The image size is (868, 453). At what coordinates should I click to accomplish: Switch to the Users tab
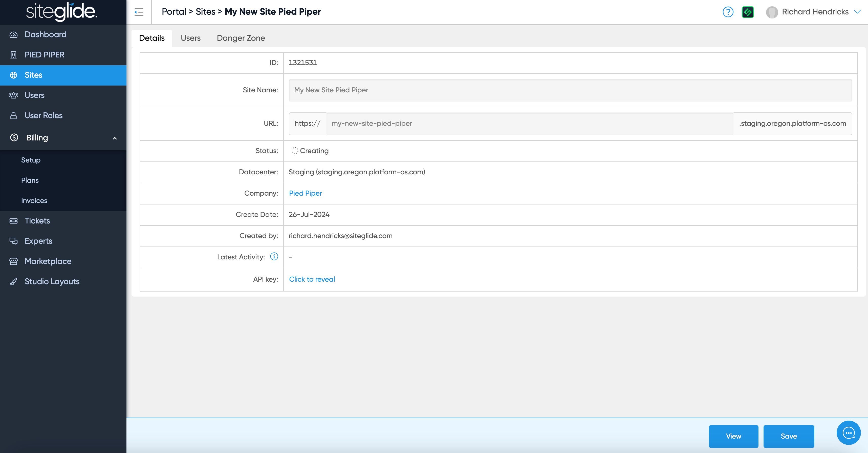coord(191,38)
